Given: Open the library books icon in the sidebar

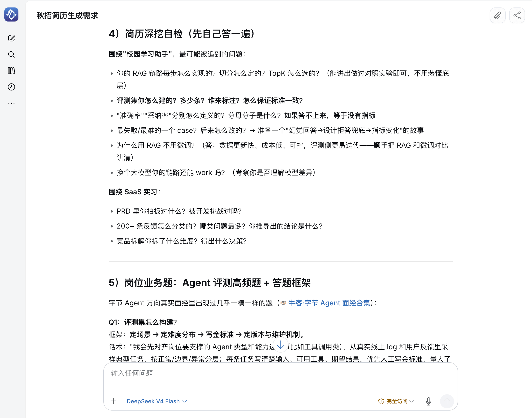Looking at the screenshot, I should (11, 71).
